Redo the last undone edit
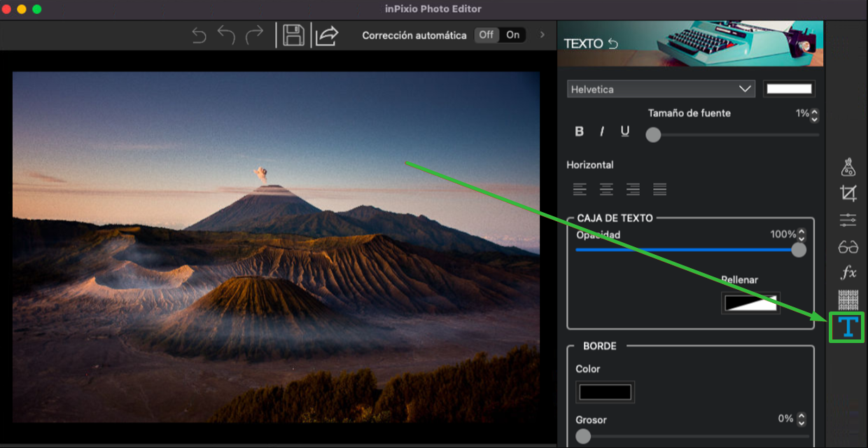 click(254, 35)
